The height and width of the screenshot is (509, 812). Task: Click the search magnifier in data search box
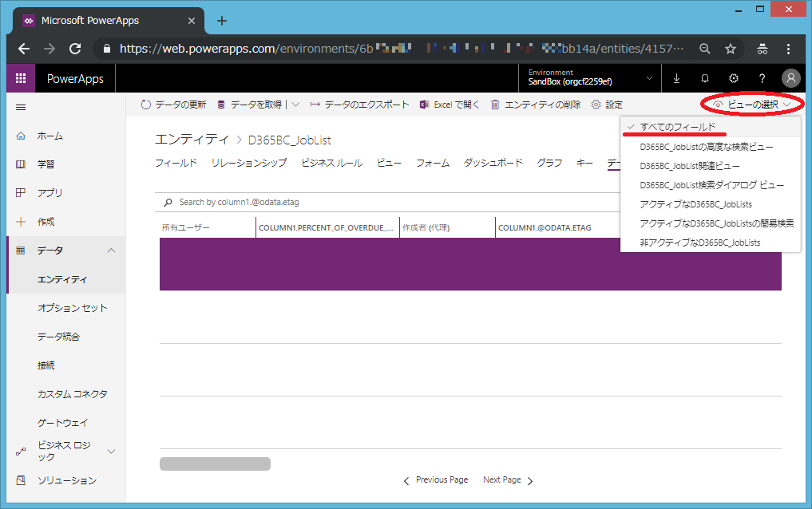168,203
